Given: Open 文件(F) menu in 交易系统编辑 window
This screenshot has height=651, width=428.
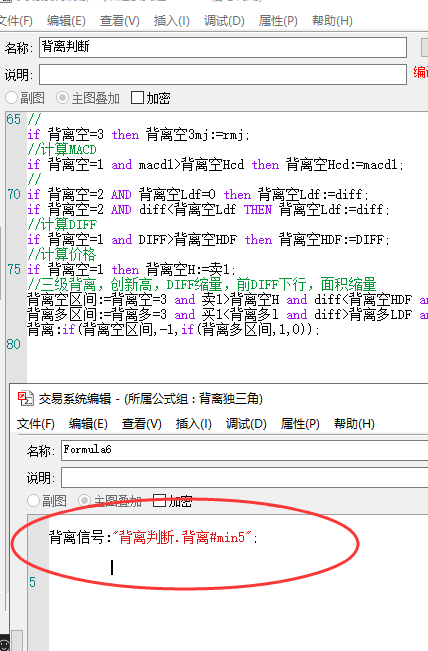Looking at the screenshot, I should [x=36, y=424].
